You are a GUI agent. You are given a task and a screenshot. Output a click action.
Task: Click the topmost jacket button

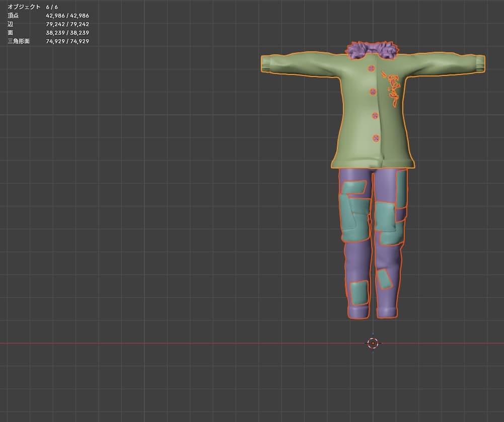(371, 68)
